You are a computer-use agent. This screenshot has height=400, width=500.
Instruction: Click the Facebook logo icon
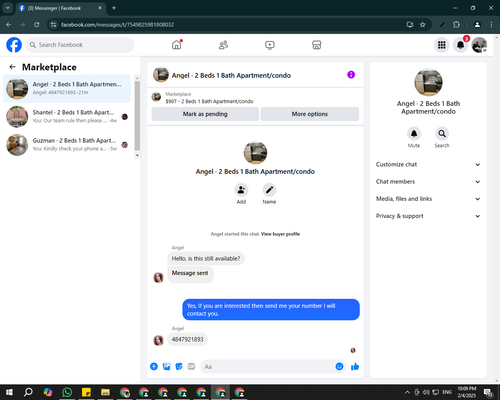coord(14,45)
